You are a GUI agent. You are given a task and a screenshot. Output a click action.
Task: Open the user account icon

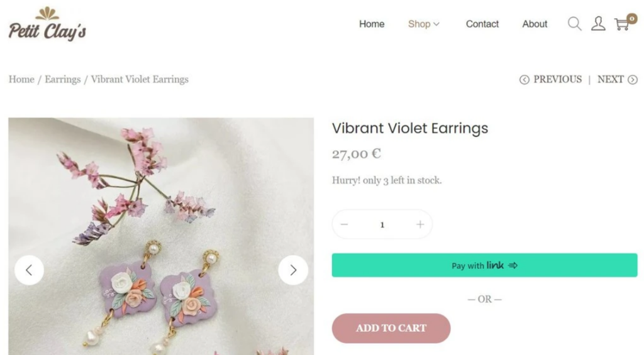tap(598, 24)
